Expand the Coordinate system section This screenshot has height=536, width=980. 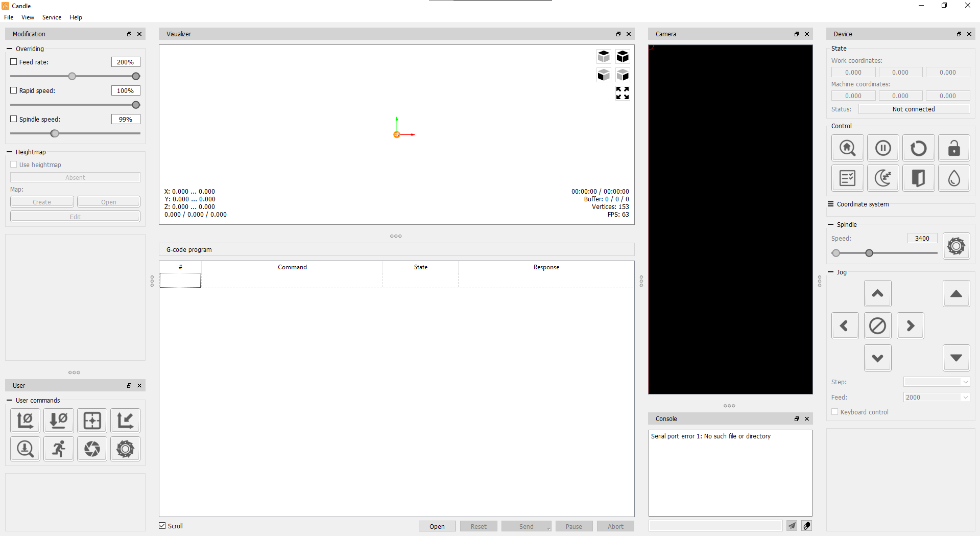click(831, 204)
